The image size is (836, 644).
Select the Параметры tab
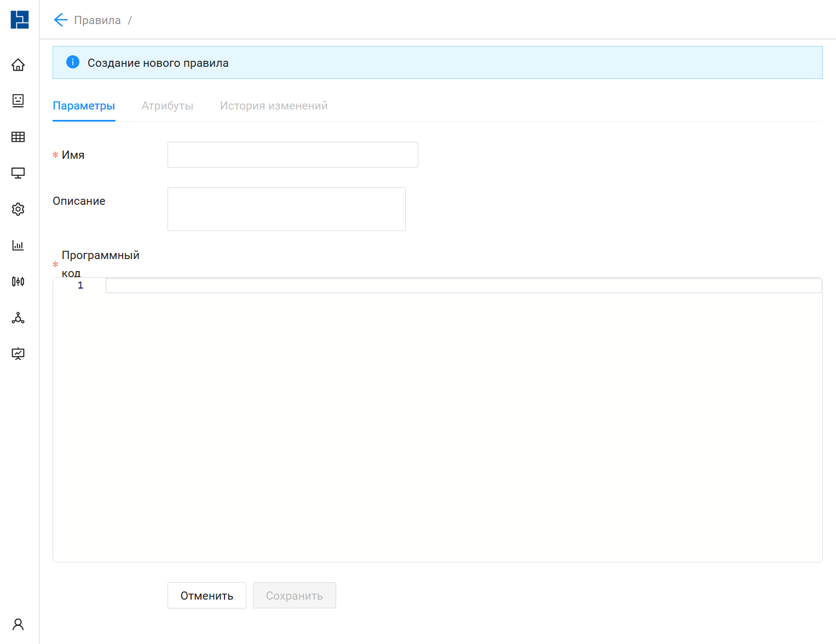(x=84, y=106)
